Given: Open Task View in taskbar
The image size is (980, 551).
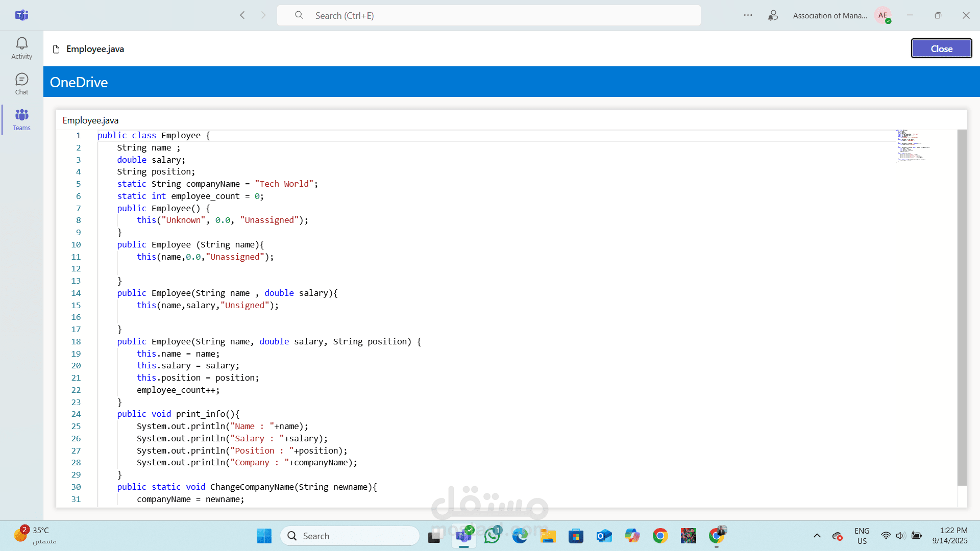Looking at the screenshot, I should click(x=434, y=536).
